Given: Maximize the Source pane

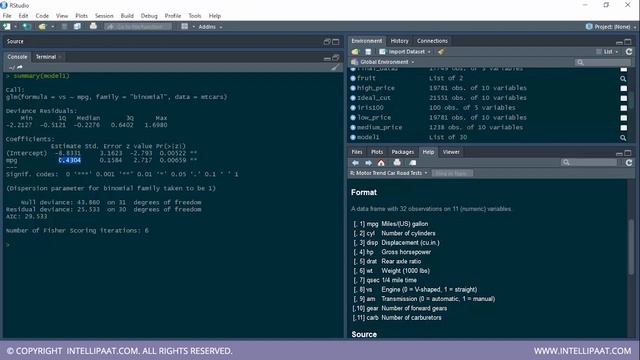Looking at the screenshot, I should pyautogui.click(x=336, y=42).
